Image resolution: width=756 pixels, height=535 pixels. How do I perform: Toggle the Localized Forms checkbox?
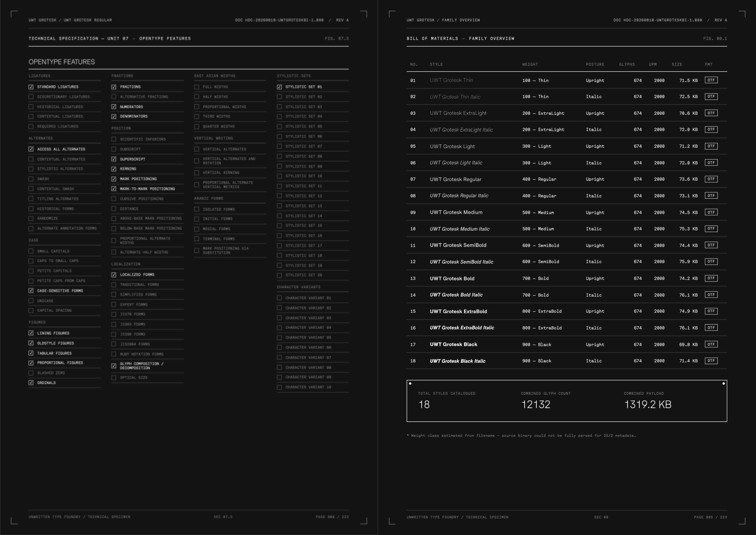[x=114, y=275]
